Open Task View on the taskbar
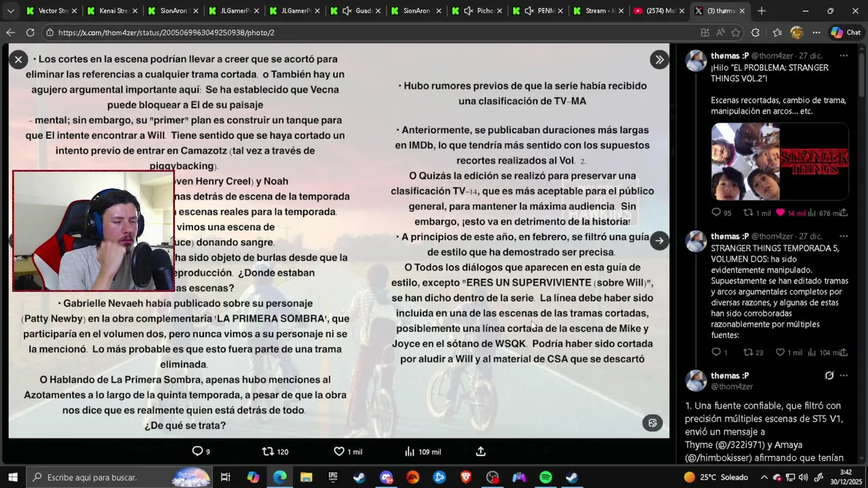 coord(226,477)
